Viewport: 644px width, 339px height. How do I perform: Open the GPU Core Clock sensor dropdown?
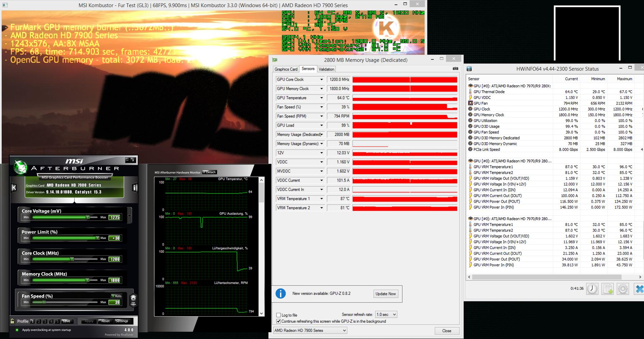321,80
